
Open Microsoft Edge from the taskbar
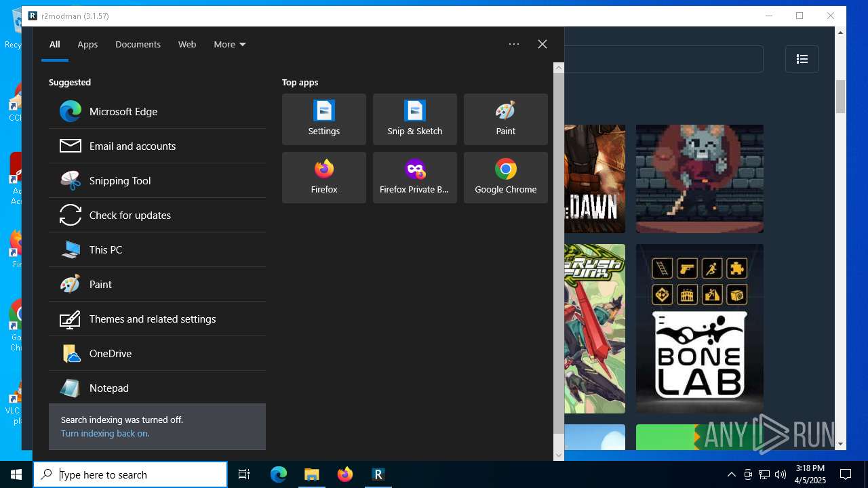tap(279, 474)
